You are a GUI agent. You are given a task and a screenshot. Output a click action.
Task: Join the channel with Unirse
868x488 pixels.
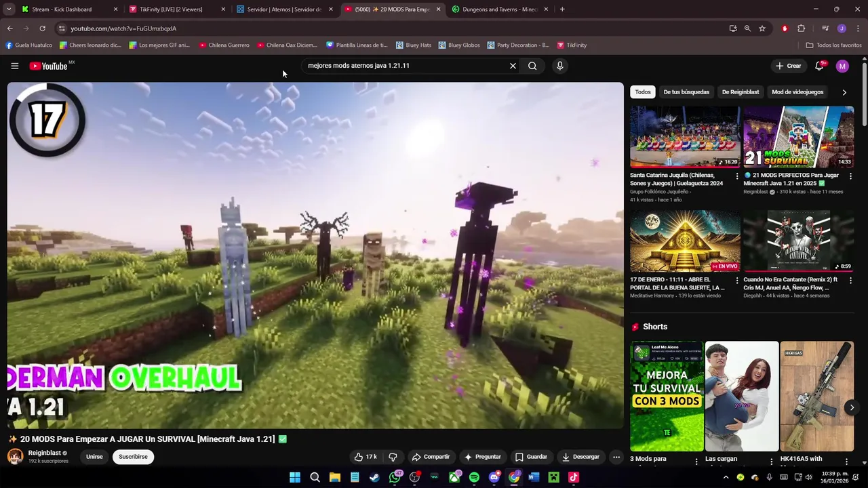[x=94, y=457]
